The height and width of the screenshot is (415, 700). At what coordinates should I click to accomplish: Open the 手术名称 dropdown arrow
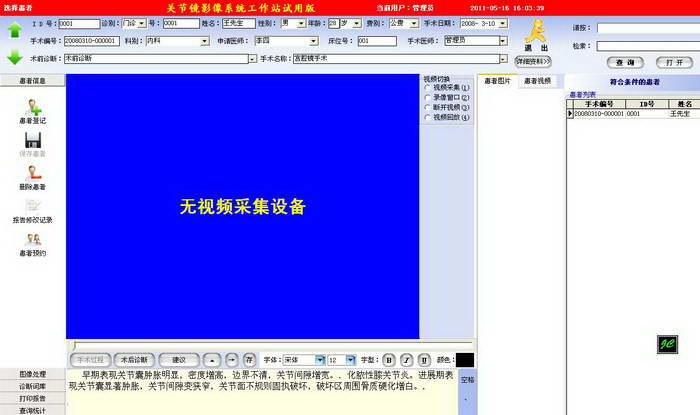click(503, 59)
